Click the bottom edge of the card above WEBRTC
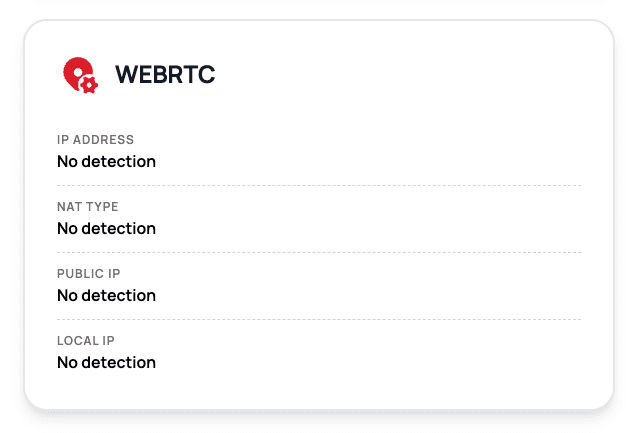 [x=318, y=3]
